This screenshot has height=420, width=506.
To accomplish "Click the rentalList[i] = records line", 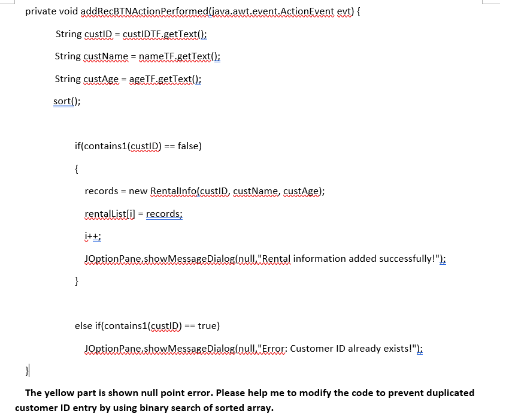I will (x=134, y=213).
